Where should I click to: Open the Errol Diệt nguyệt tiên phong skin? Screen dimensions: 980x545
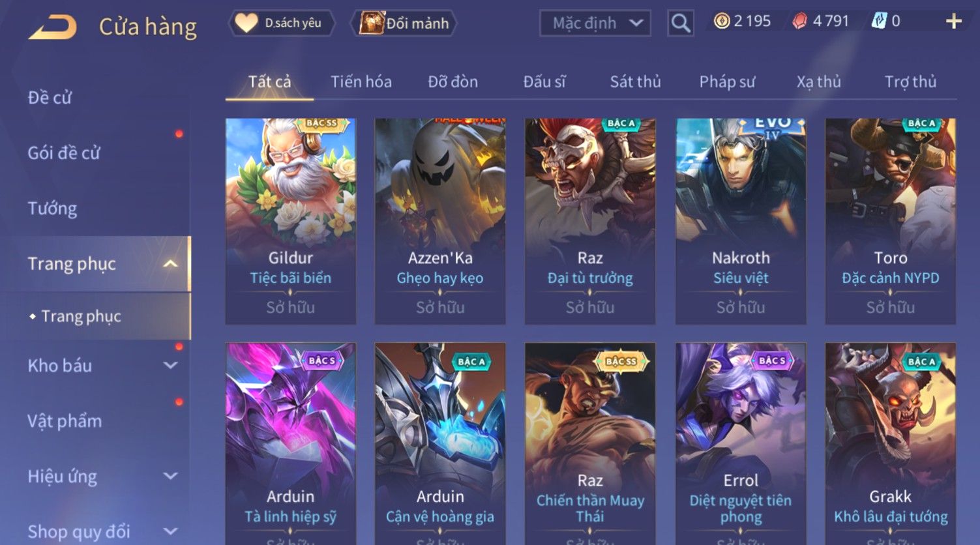tap(741, 443)
